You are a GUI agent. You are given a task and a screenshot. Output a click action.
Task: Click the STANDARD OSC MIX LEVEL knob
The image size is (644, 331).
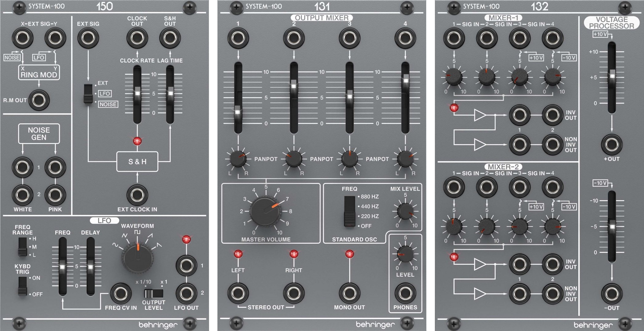pos(405,211)
